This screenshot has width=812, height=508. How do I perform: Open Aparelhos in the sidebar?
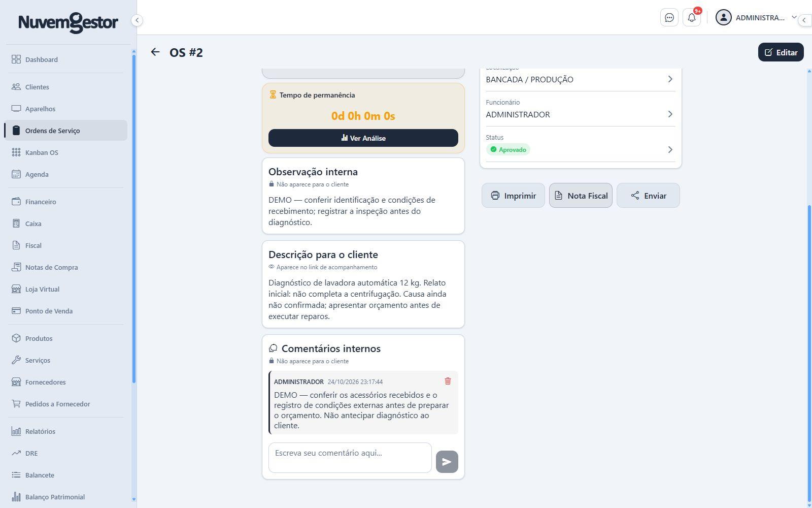click(x=65, y=109)
